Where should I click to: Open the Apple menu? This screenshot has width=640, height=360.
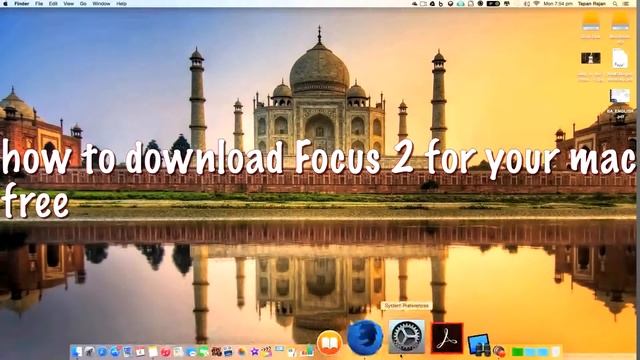(5, 3)
